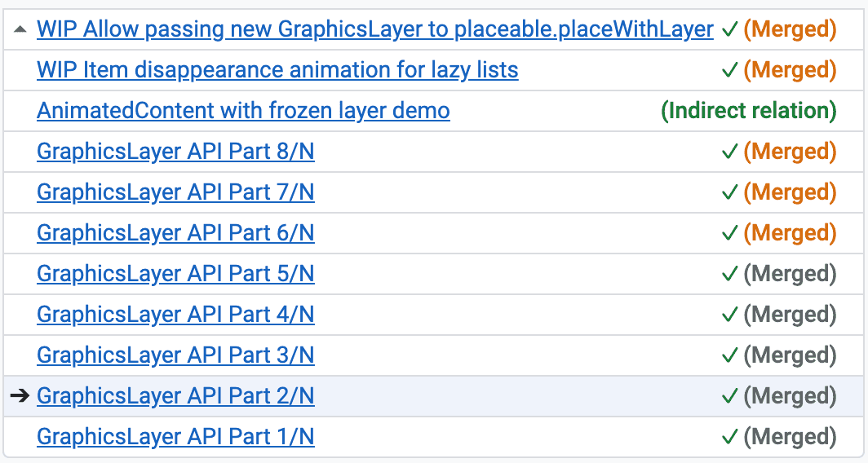Open GraphicsLayer API Part 6/N change
The image size is (868, 463).
[175, 233]
